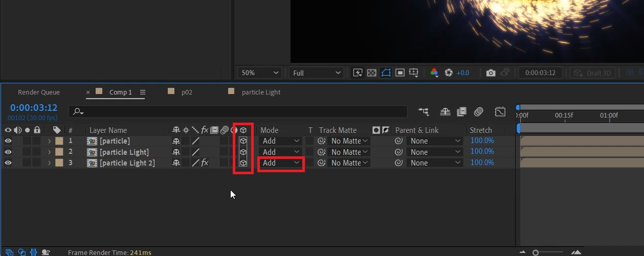Viewport: 644px width, 256px height.
Task: Open the Track Matte dropdown for [particle]
Action: pos(349,141)
